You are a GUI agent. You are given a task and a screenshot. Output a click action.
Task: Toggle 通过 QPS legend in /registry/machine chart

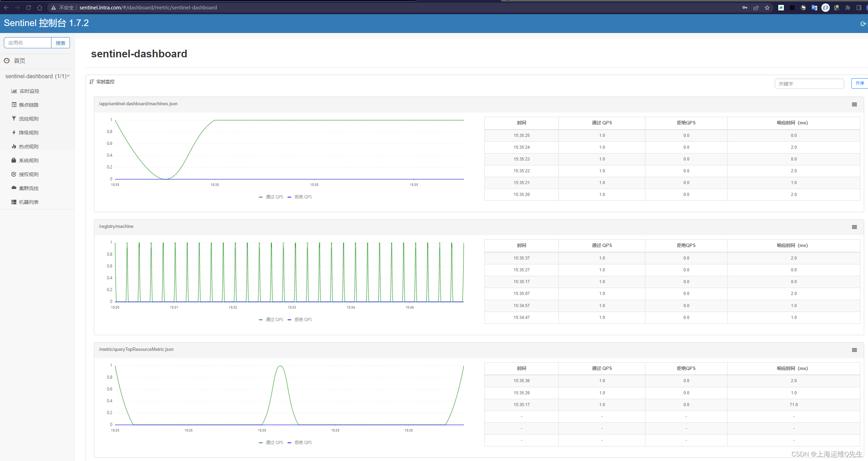(271, 320)
